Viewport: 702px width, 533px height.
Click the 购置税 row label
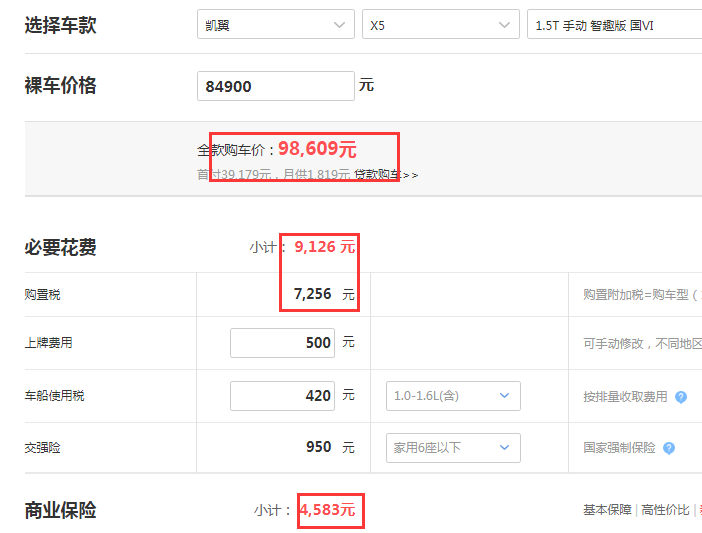(42, 294)
